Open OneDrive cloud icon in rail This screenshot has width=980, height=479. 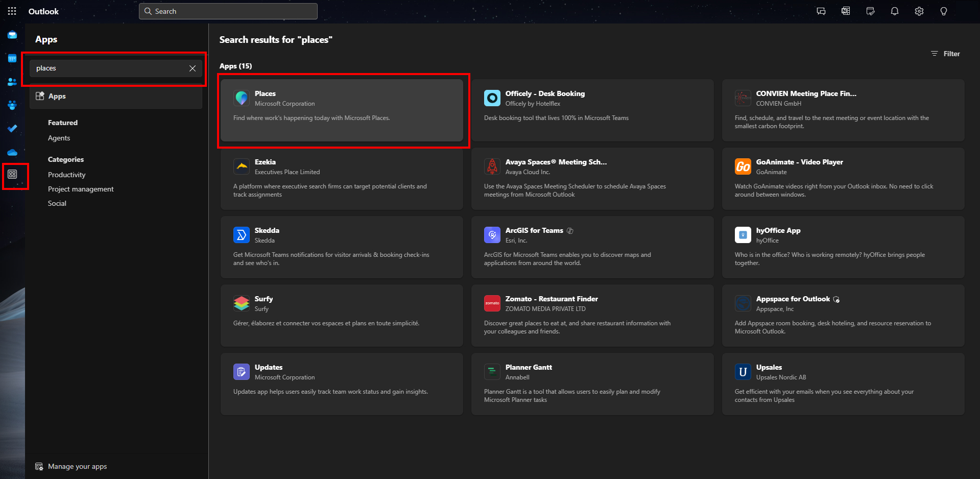coord(12,152)
